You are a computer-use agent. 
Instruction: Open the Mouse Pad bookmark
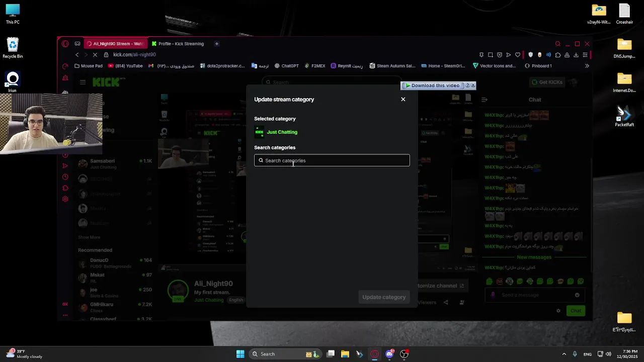click(x=88, y=66)
